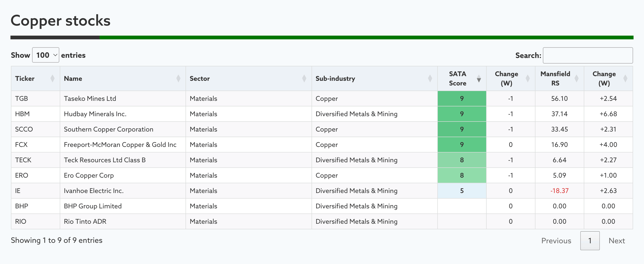Screen dimensions: 644x264
Task: Click Hudbay Minerals Inc. name
Action: click(x=95, y=114)
